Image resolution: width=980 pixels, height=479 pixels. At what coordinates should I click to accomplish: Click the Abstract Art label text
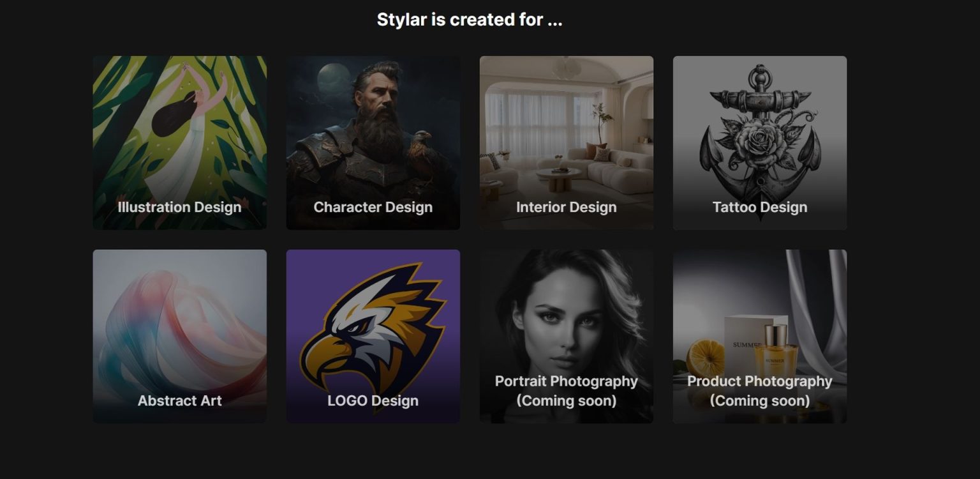(179, 400)
